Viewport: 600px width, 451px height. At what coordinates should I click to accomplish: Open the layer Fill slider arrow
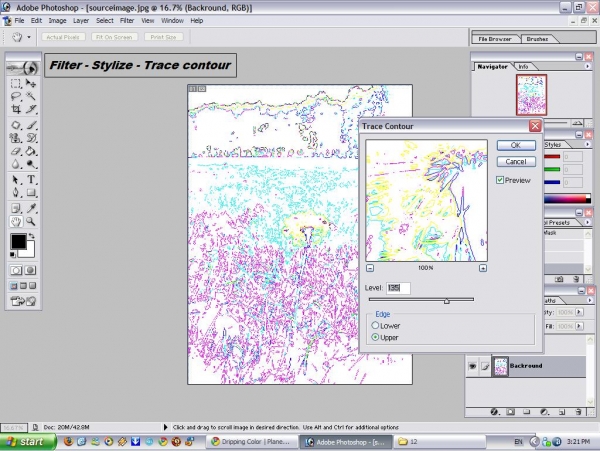coord(579,326)
